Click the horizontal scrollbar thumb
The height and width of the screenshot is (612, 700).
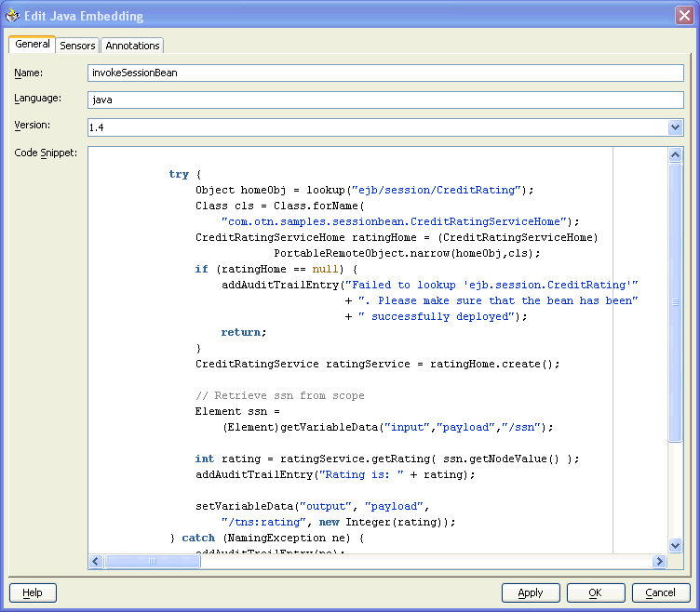(x=153, y=561)
